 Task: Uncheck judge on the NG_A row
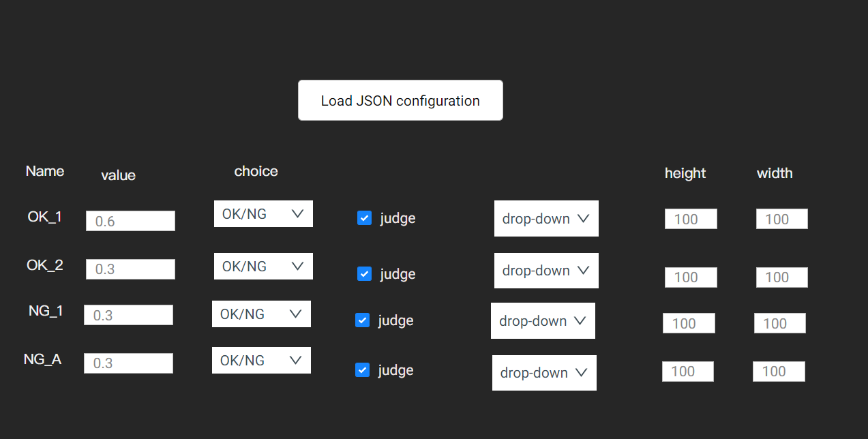(x=362, y=369)
